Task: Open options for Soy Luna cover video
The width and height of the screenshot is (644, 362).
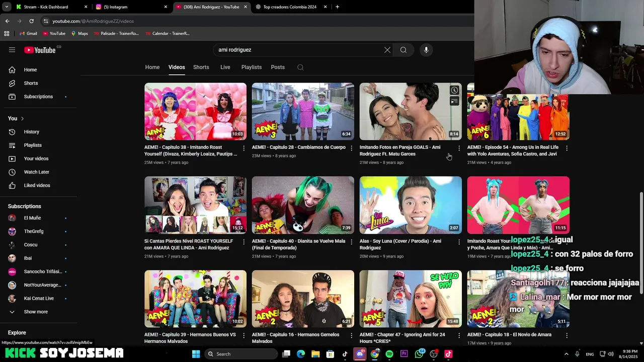Action: click(459, 242)
